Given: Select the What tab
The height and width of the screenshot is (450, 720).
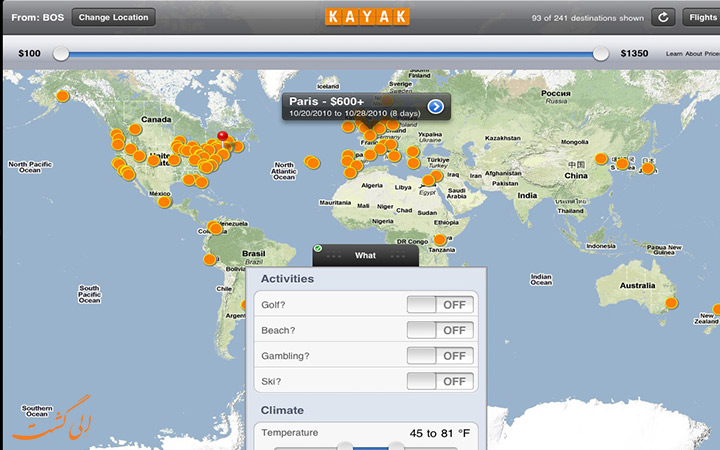Looking at the screenshot, I should (366, 255).
